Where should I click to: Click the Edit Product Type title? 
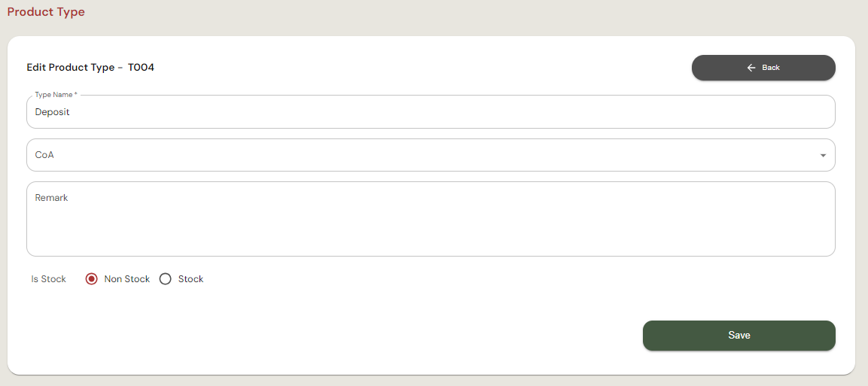pyautogui.click(x=70, y=68)
